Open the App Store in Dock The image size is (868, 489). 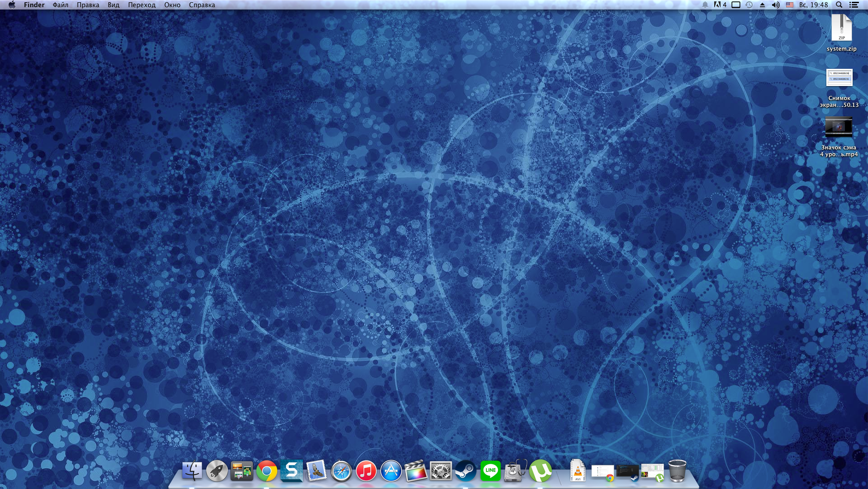[x=391, y=471]
